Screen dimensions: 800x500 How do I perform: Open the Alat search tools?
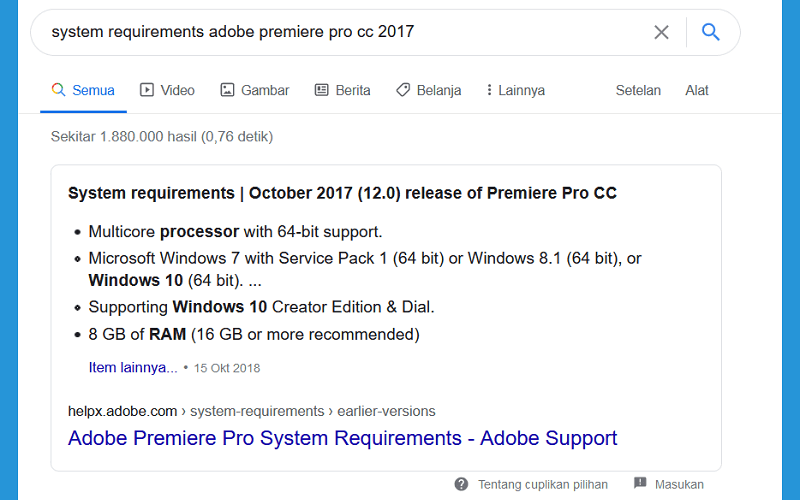tap(696, 90)
